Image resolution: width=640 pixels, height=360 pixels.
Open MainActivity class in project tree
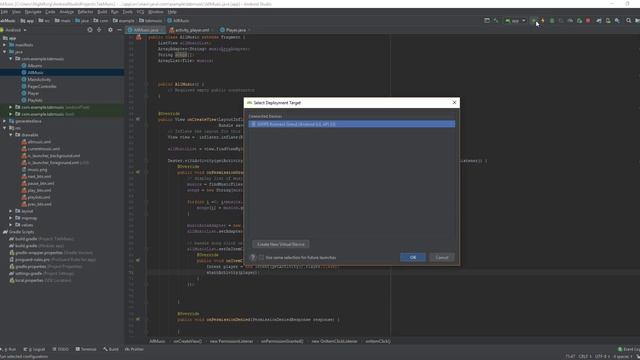tap(39, 80)
